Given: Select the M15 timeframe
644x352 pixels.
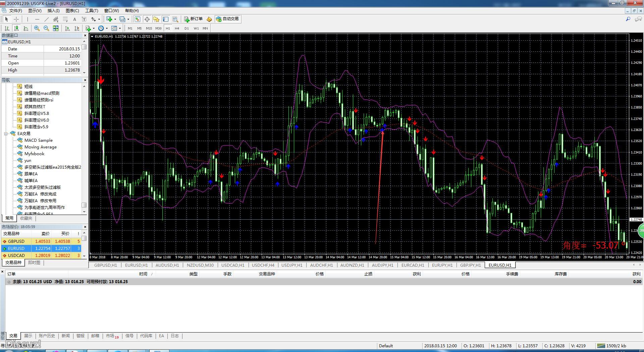Looking at the screenshot, I should (x=149, y=28).
